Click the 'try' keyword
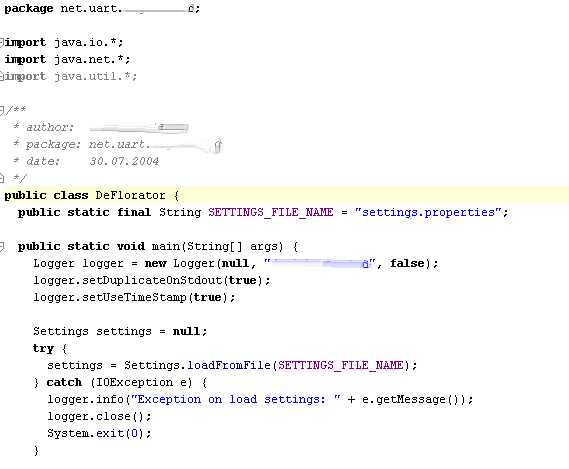This screenshot has height=469, width=569. (x=43, y=348)
